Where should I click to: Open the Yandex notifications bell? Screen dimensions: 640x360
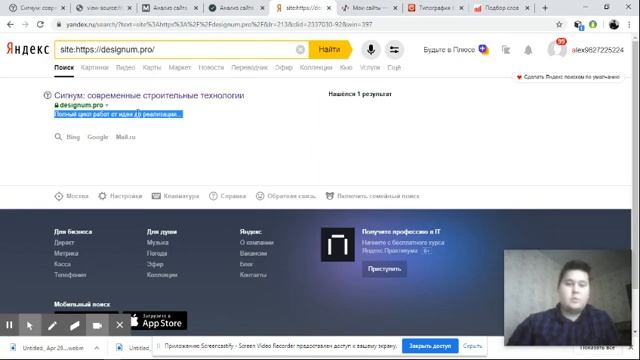pos(528,50)
